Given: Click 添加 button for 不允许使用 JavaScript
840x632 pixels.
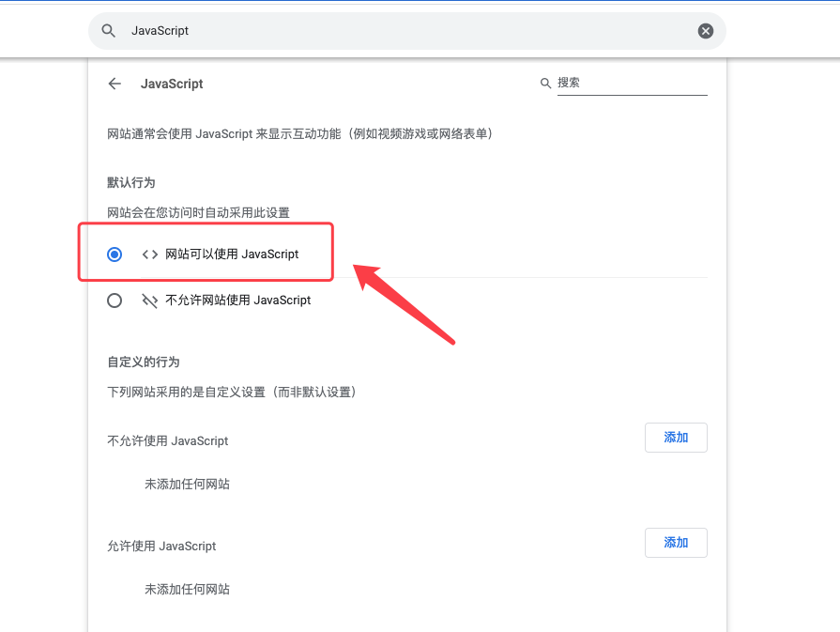Looking at the screenshot, I should (x=676, y=438).
